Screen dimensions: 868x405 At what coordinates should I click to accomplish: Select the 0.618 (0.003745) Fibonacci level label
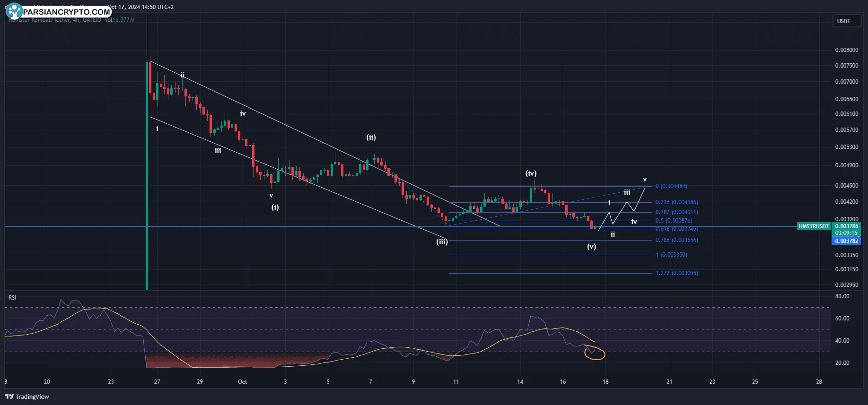(676, 229)
